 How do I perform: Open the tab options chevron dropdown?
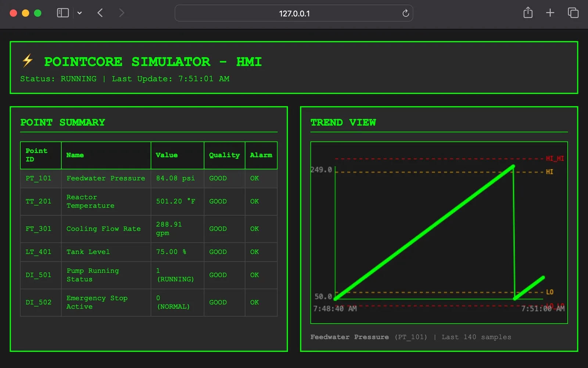point(80,13)
